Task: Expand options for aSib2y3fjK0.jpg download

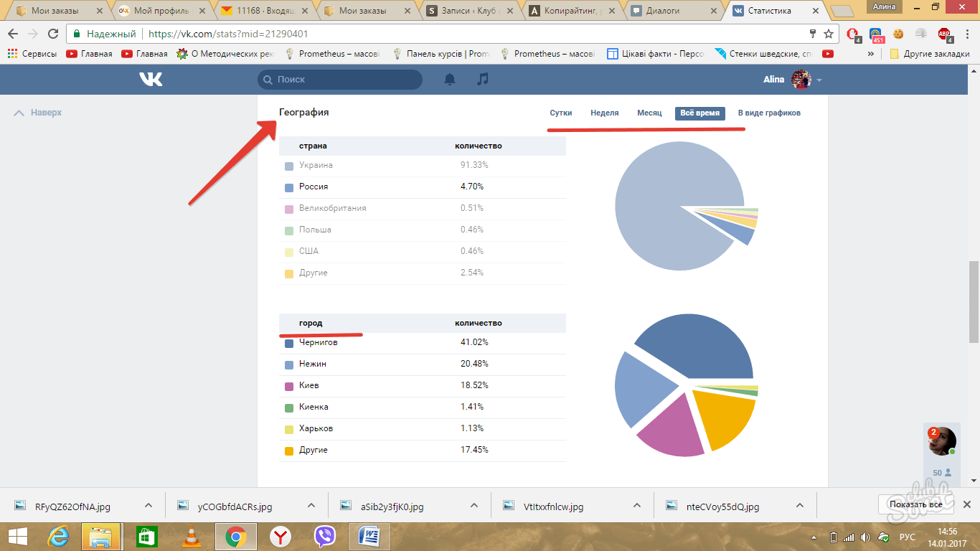Action: (473, 506)
